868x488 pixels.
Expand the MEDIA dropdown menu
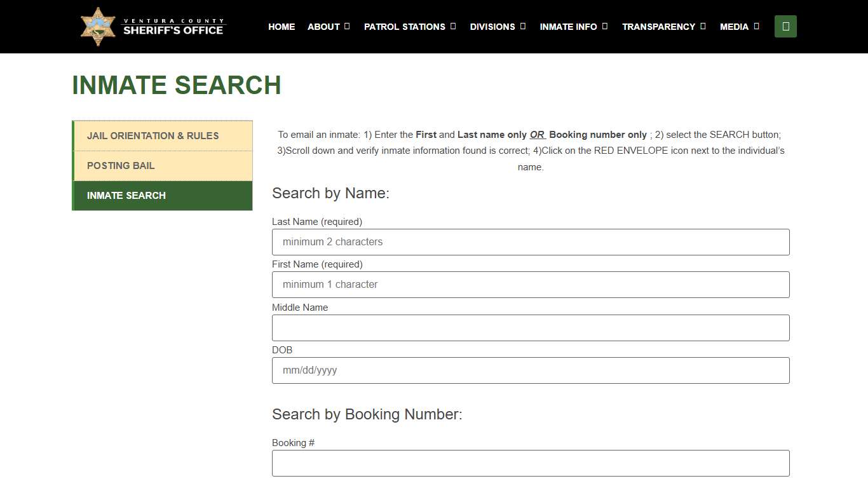[756, 26]
